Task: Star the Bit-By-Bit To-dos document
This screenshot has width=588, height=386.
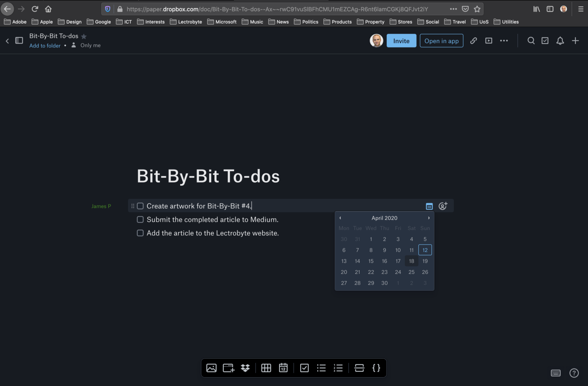Action: pyautogui.click(x=84, y=36)
